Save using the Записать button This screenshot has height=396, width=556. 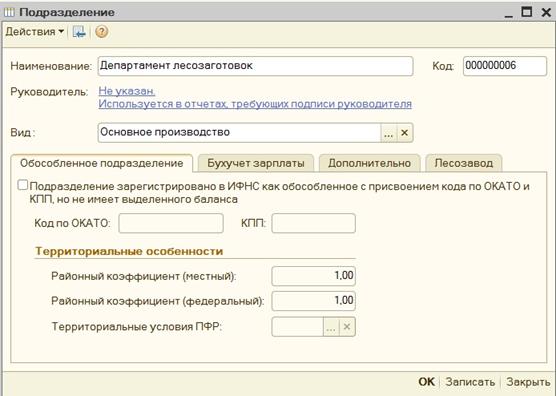point(470,382)
